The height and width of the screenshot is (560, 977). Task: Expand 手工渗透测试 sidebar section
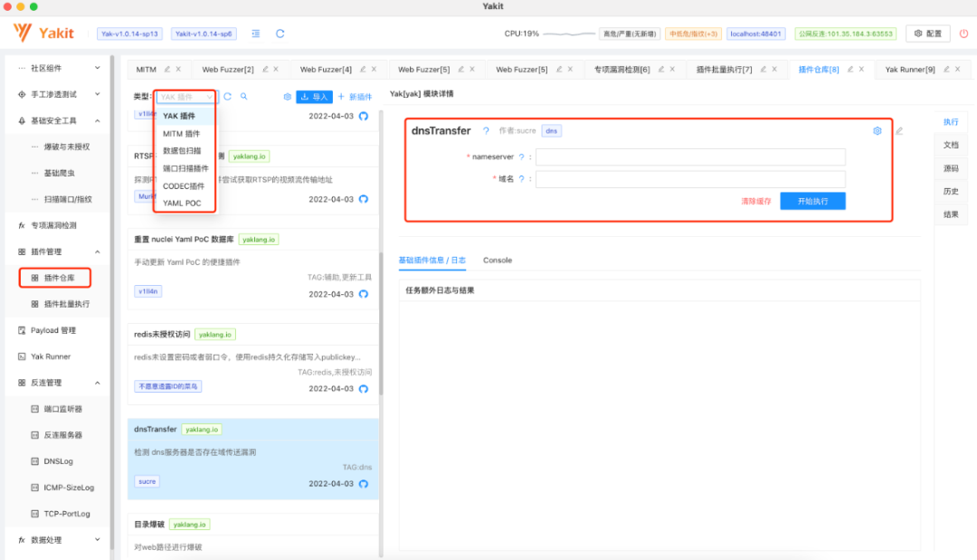tap(97, 94)
